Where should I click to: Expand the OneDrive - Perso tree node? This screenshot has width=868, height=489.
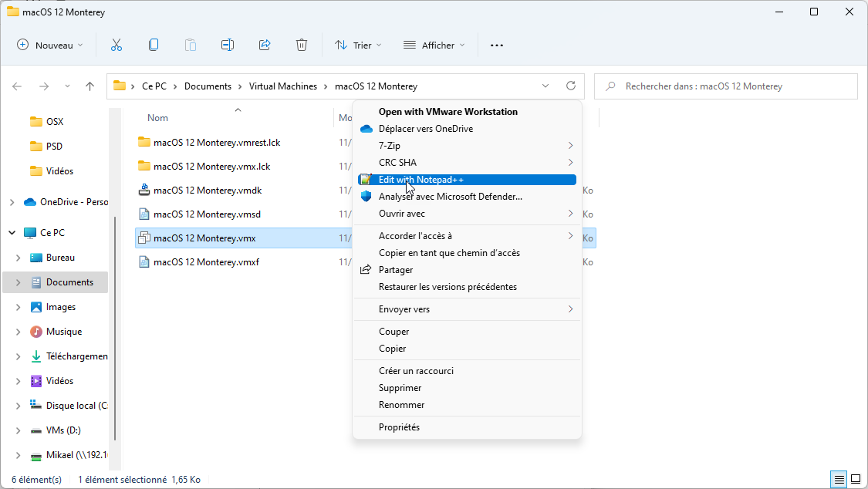[12, 202]
